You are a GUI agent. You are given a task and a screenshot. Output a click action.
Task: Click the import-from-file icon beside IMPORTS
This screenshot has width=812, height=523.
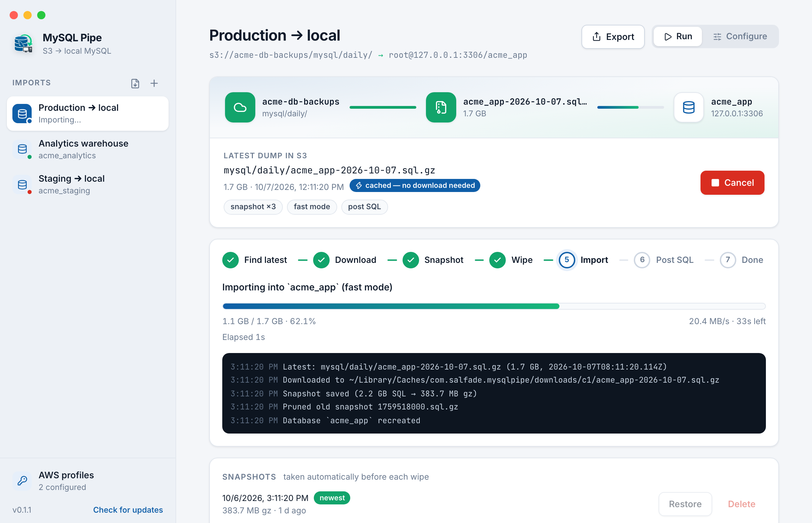[135, 83]
